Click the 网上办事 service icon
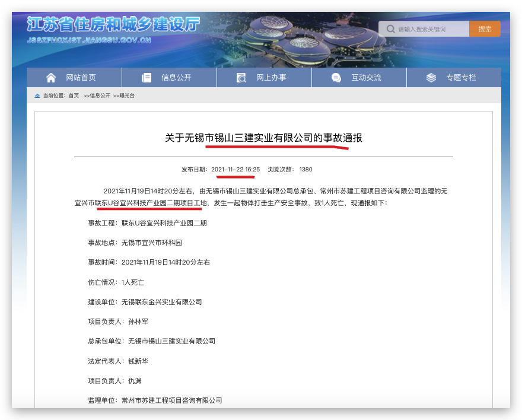 (241, 78)
